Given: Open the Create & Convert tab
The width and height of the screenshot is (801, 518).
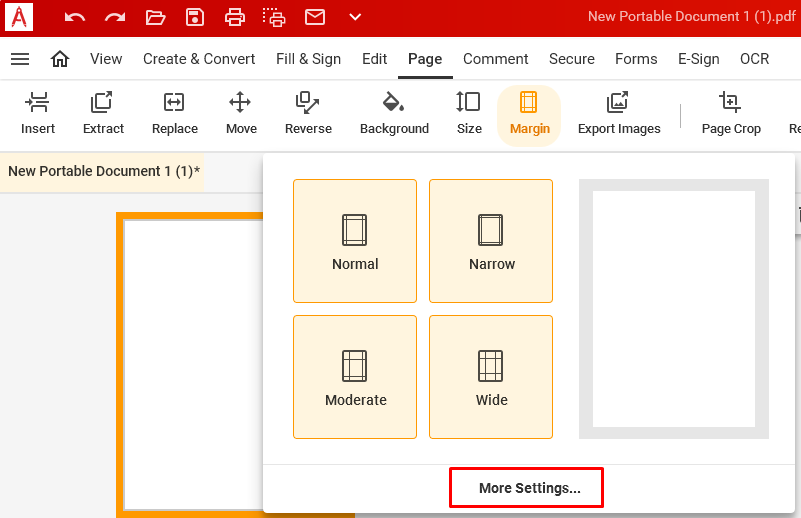Looking at the screenshot, I should [x=199, y=59].
